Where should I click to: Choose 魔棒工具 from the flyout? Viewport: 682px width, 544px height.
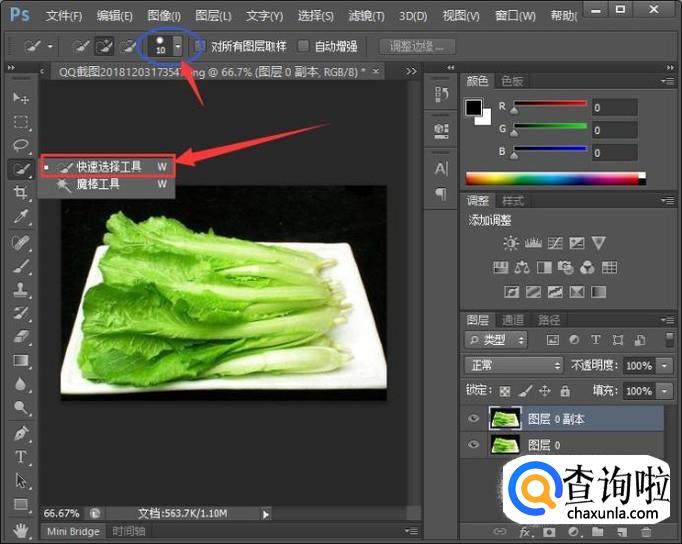pyautogui.click(x=98, y=184)
